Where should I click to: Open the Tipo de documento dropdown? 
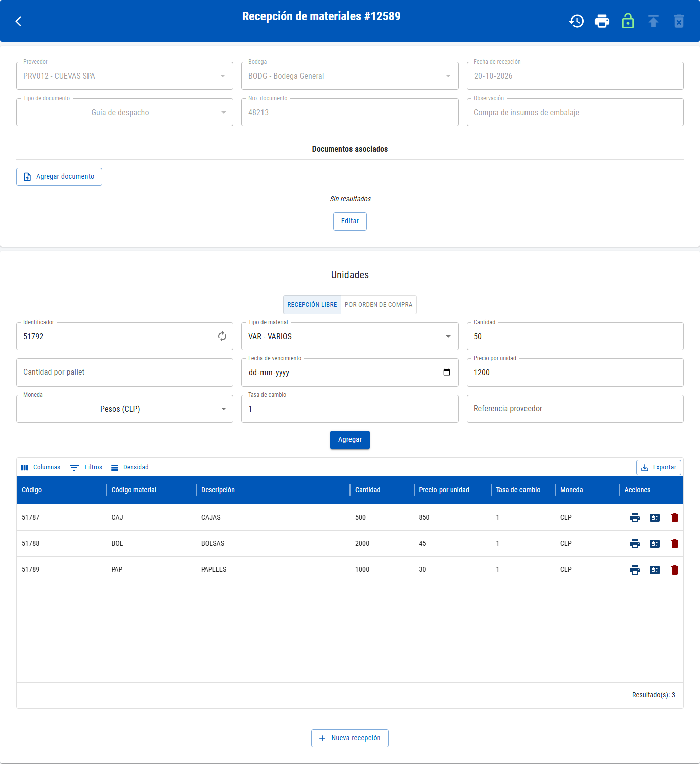(x=125, y=112)
